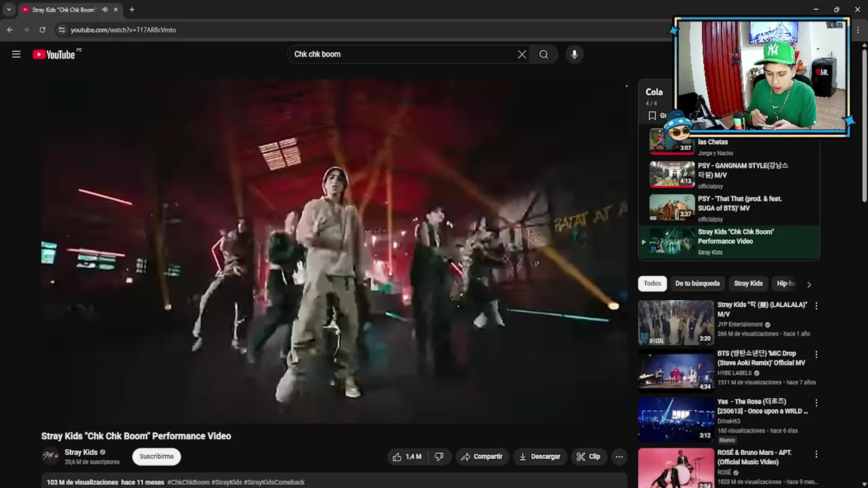
Task: Go to YouTube home via logo
Action: click(x=54, y=54)
